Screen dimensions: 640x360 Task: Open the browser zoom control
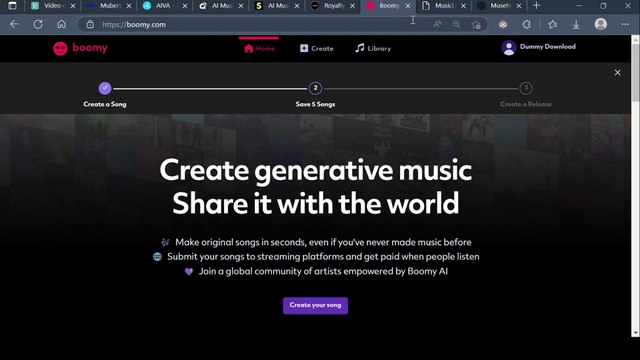click(x=456, y=24)
